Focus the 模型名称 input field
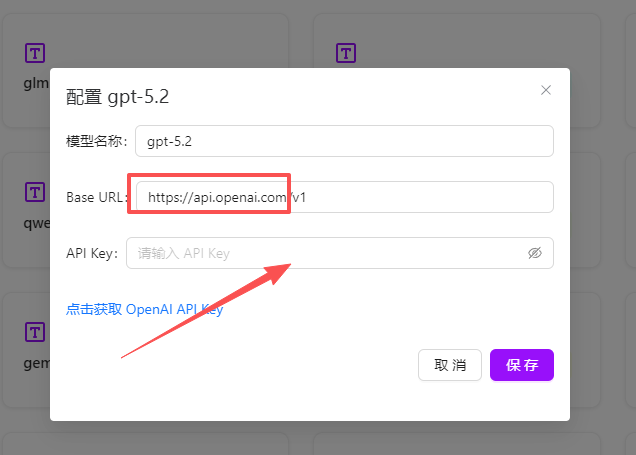This screenshot has width=636, height=455. point(344,141)
